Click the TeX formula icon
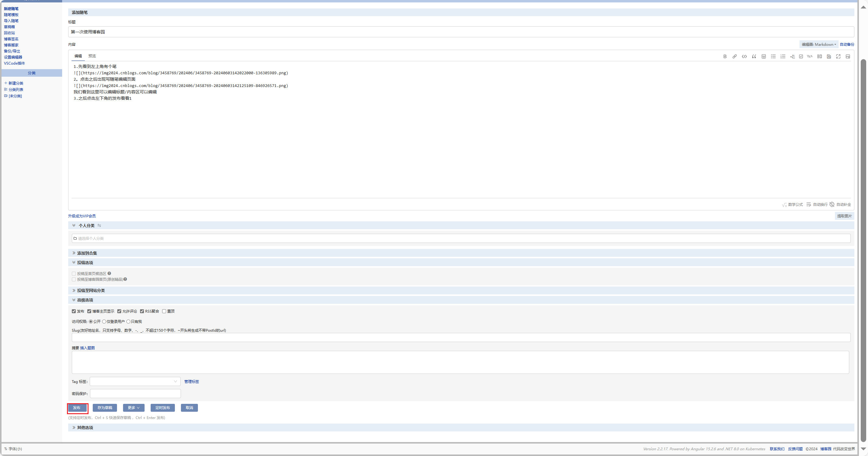The width and height of the screenshot is (868, 456). [810, 56]
